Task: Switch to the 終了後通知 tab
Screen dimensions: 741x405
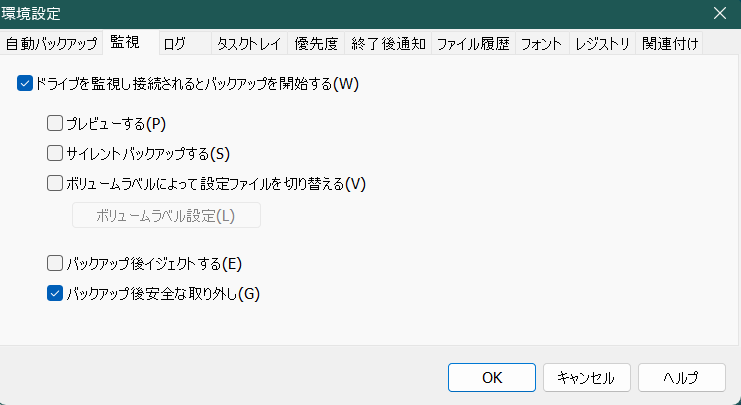Action: click(x=387, y=44)
